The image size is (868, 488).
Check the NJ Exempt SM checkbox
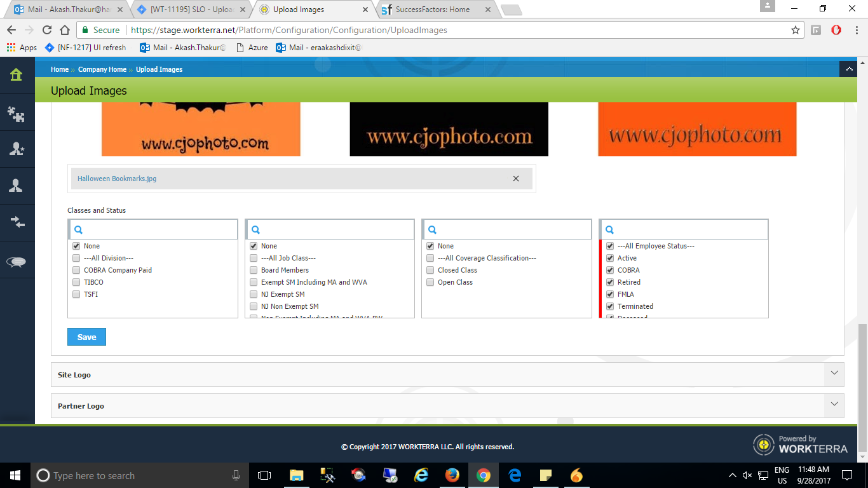point(254,294)
